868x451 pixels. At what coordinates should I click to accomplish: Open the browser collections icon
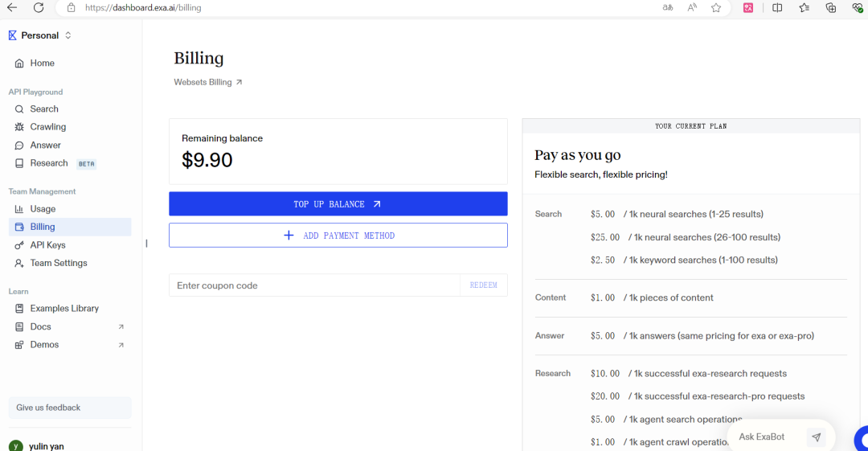tap(831, 8)
